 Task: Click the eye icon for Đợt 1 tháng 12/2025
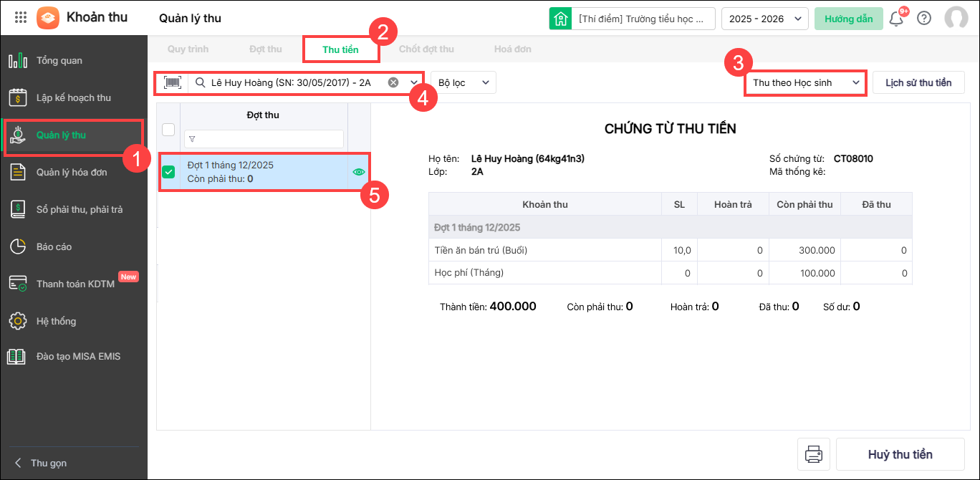(x=359, y=172)
